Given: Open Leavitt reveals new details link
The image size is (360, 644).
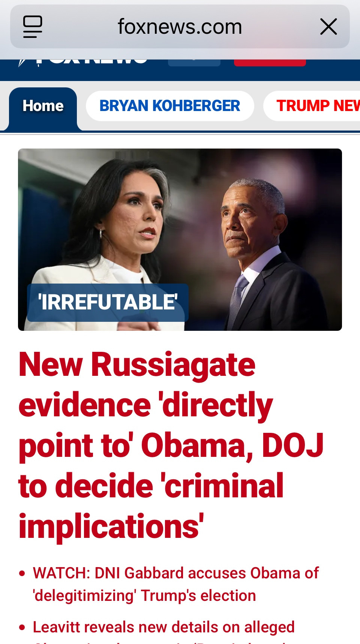Looking at the screenshot, I should [x=163, y=627].
